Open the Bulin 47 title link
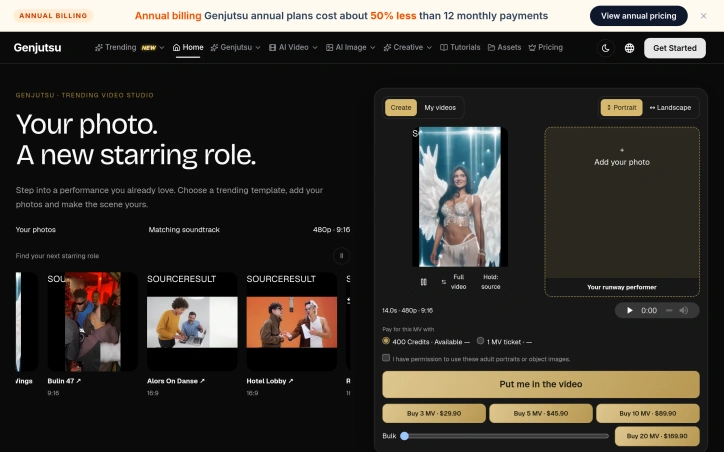 [64, 381]
